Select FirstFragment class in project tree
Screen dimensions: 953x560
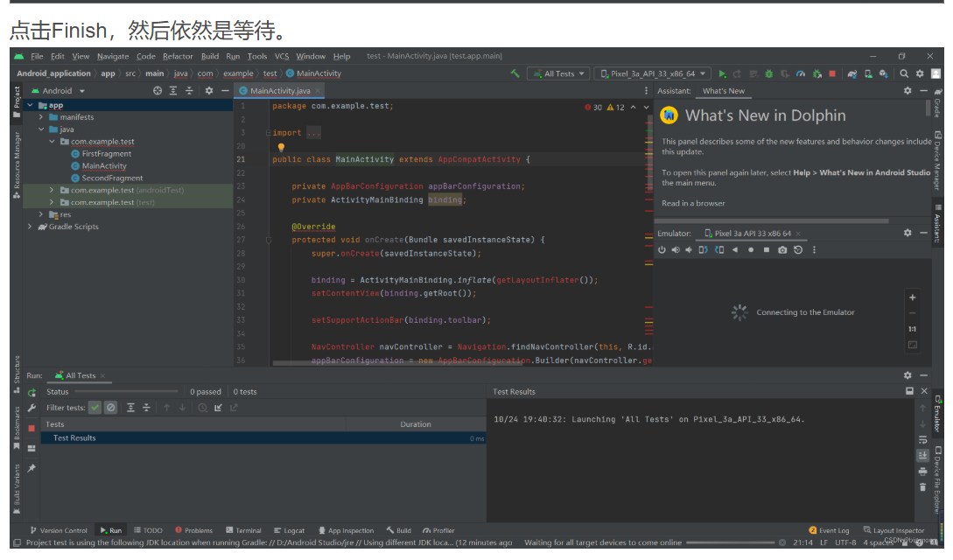click(107, 154)
